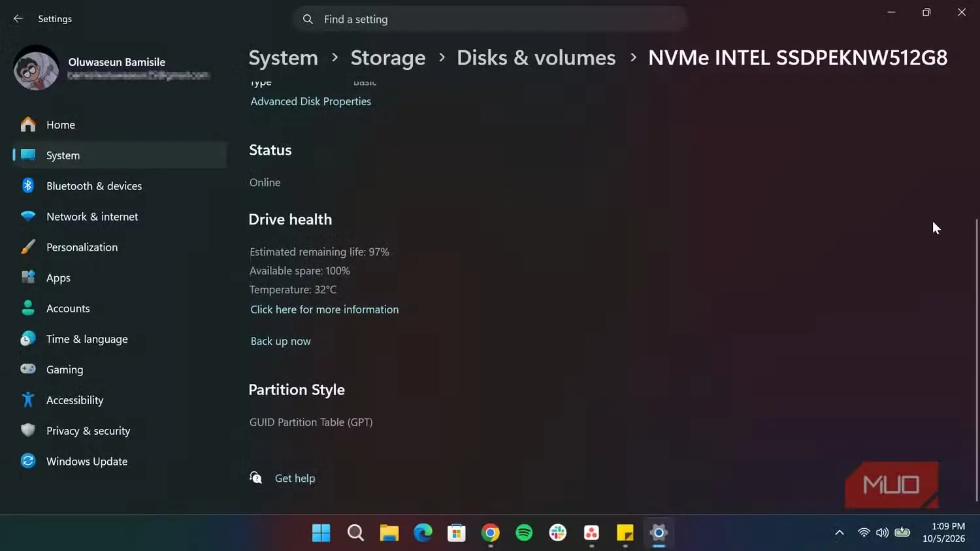Click 'Click here for more information' link
Screen dimensions: 980x551
[325, 309]
